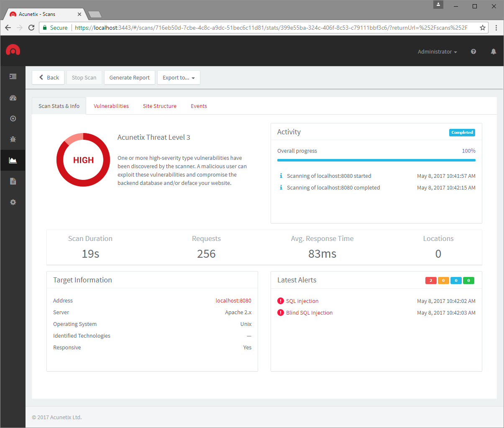Switch to the Vulnerabilities tab
The height and width of the screenshot is (428, 504).
point(111,106)
